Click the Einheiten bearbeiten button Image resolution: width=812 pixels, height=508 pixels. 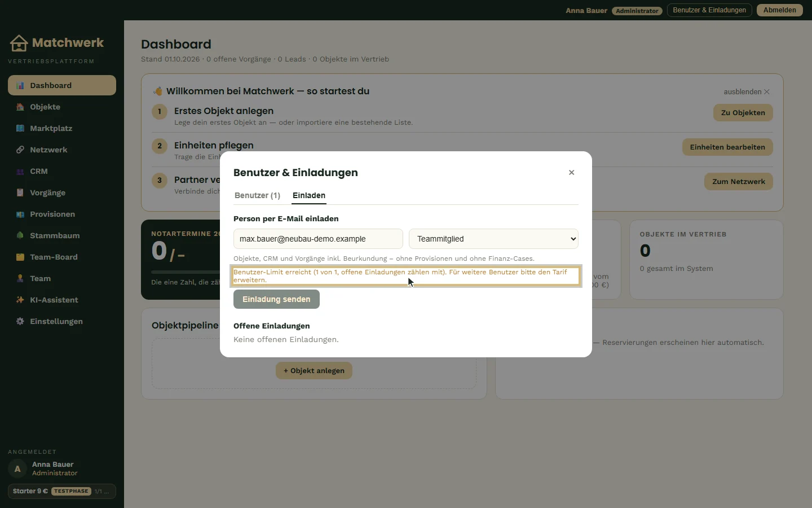727,147
